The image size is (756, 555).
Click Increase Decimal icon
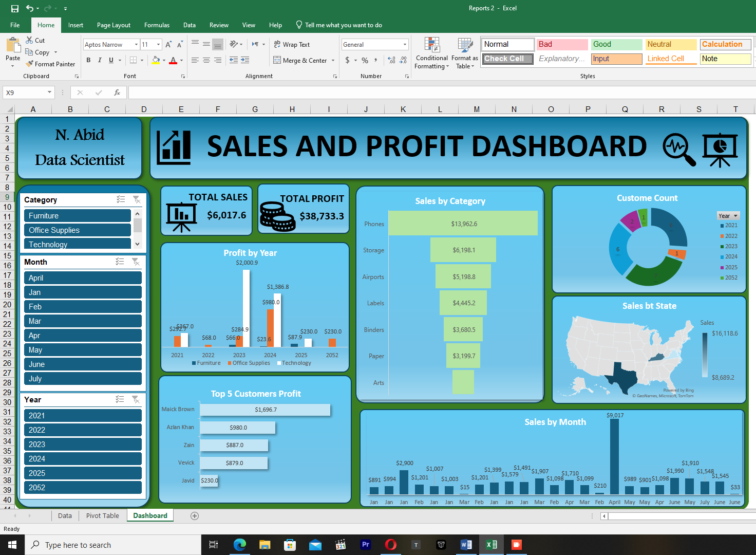(x=391, y=60)
